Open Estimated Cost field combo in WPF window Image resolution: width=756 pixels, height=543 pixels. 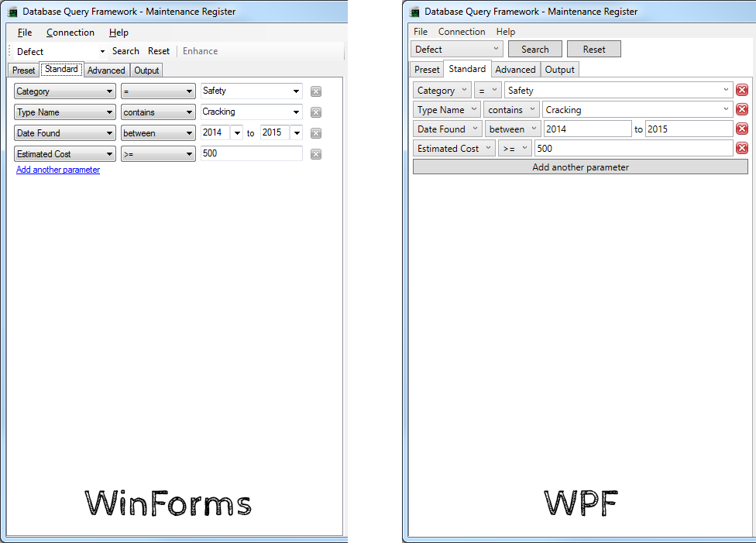point(454,148)
